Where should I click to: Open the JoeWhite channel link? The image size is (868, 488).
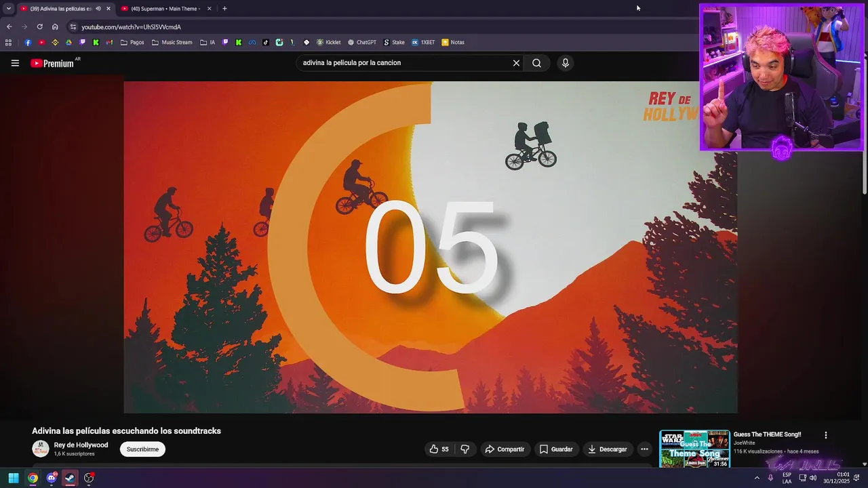coord(744,443)
